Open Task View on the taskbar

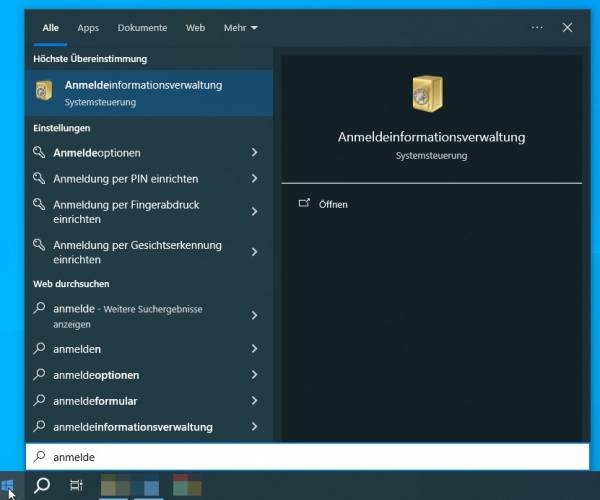click(77, 486)
